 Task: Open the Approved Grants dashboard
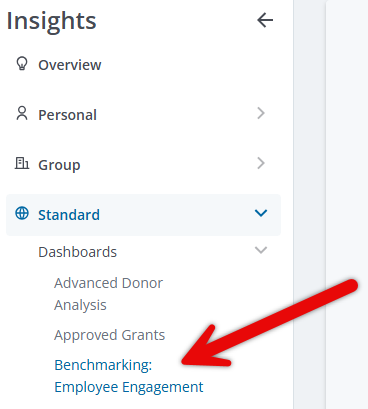point(110,335)
